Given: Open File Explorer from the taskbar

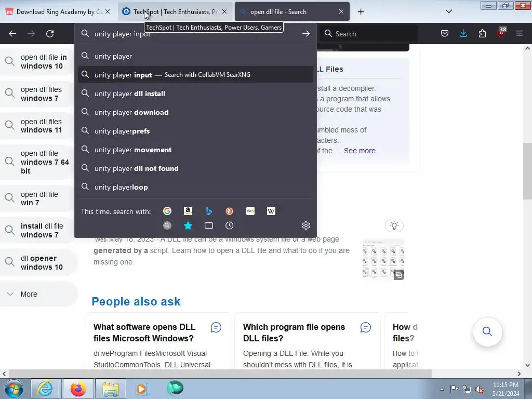Looking at the screenshot, I should tap(111, 389).
